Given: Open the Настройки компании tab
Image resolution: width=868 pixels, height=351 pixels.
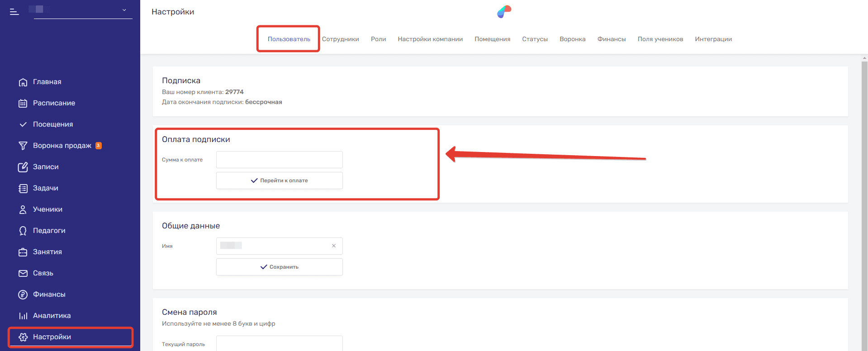Looking at the screenshot, I should point(430,39).
